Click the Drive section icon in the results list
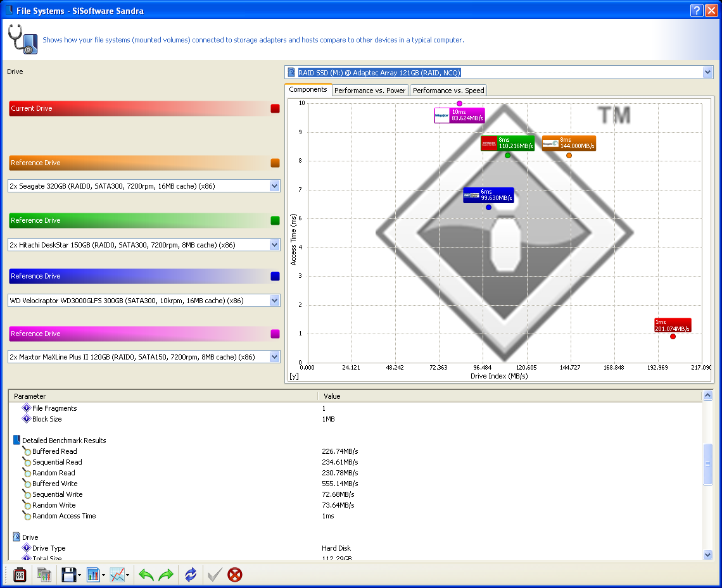Viewport: 722px width, 588px height. 16,537
